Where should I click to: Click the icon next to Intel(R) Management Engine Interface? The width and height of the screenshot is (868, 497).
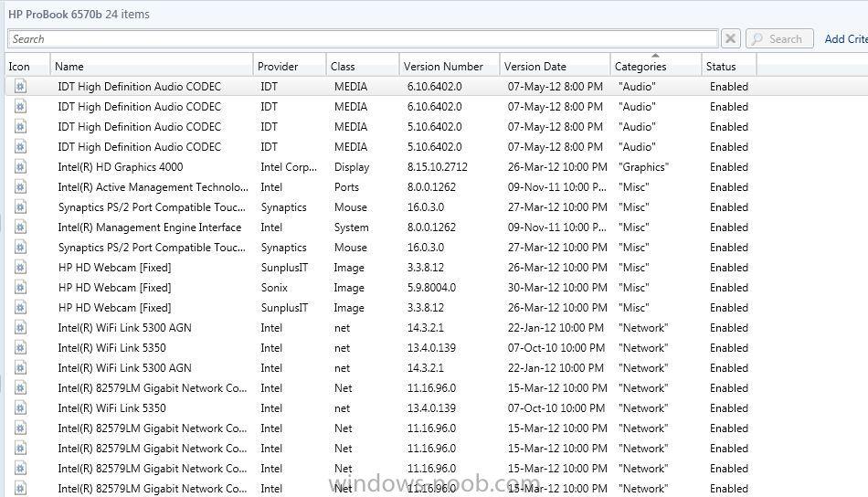pos(20,227)
